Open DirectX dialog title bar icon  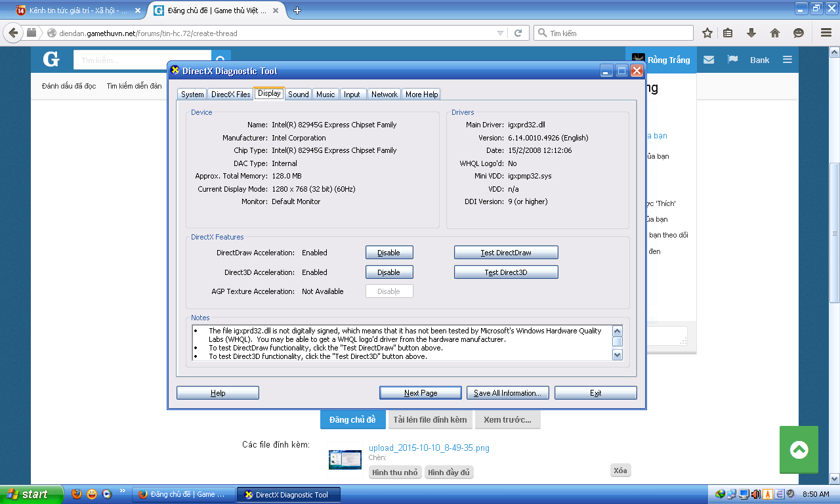(x=175, y=70)
